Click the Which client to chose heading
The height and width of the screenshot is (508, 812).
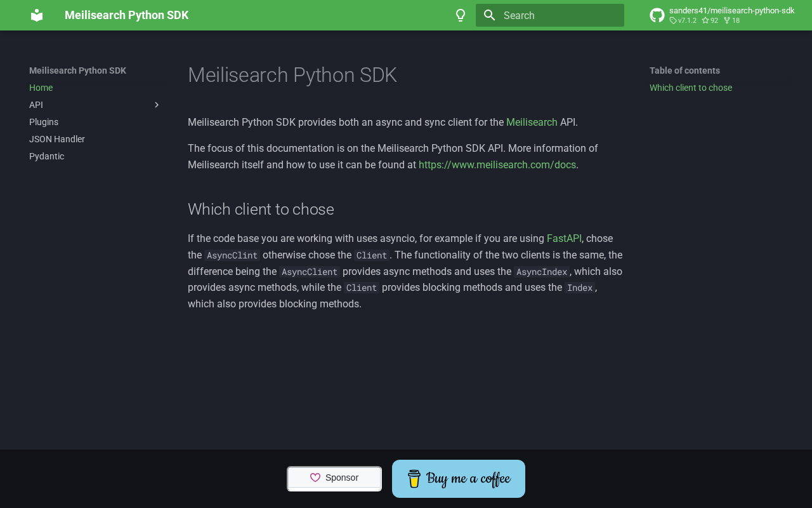click(261, 209)
